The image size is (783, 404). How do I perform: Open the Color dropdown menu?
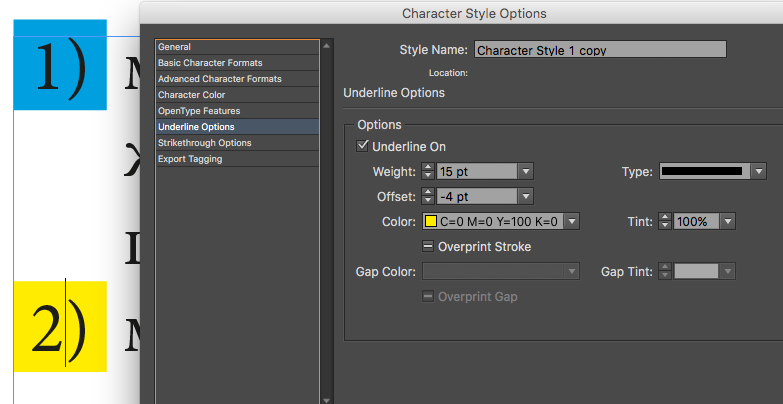(x=573, y=221)
